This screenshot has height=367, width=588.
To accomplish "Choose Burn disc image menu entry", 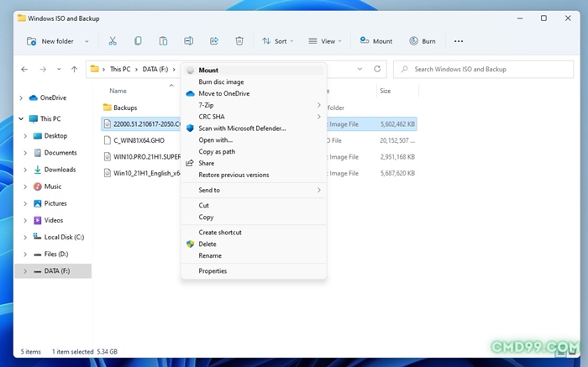I will 254,81.
